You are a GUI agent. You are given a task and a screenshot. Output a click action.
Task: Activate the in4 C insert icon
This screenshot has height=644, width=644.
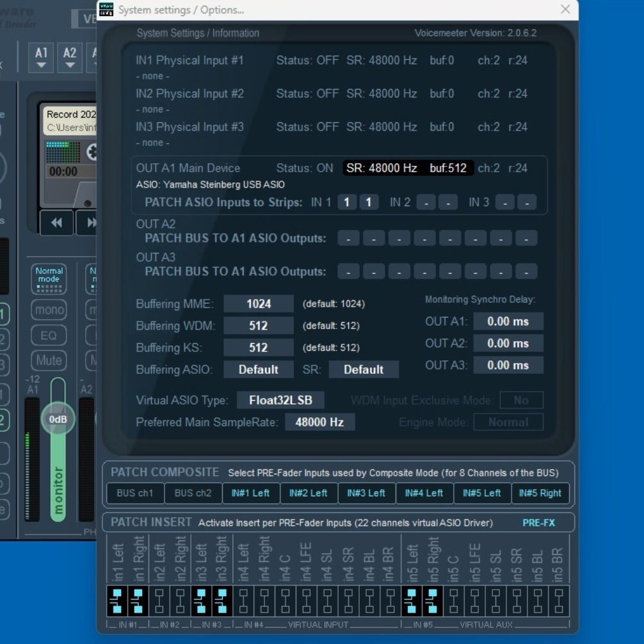tap(286, 601)
